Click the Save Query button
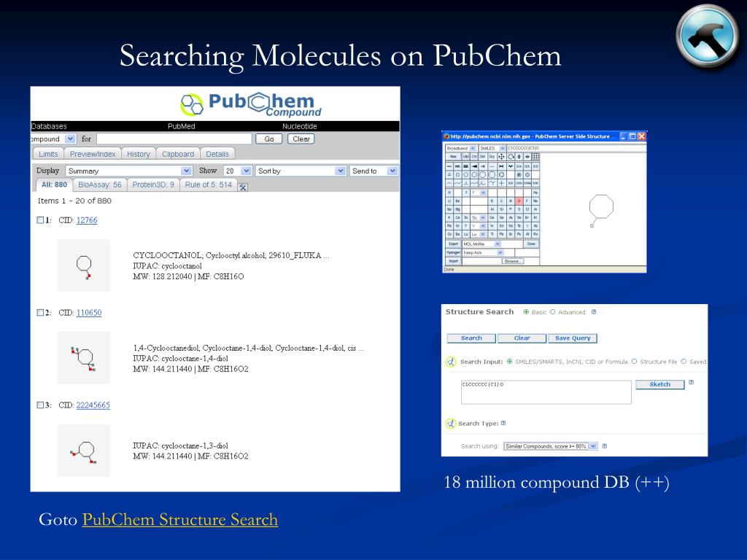 coord(572,338)
